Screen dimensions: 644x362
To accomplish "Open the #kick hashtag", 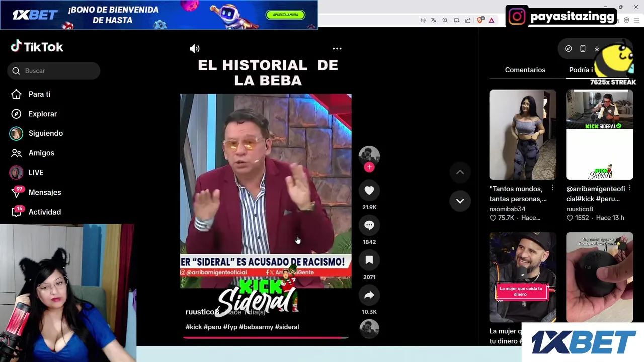I will (194, 327).
